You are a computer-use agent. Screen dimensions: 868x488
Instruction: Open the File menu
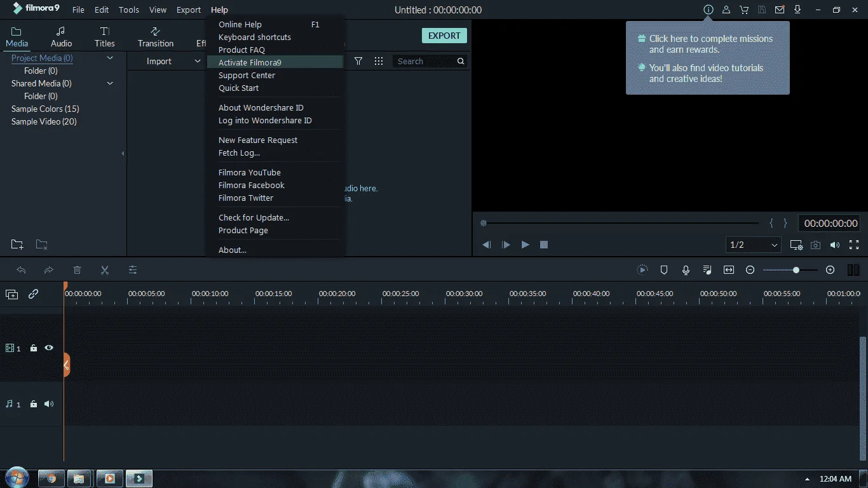coord(78,10)
